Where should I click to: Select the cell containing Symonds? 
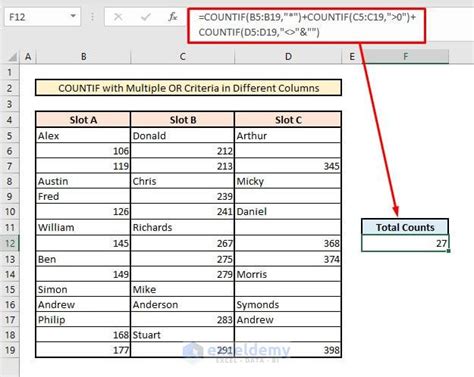pos(288,304)
